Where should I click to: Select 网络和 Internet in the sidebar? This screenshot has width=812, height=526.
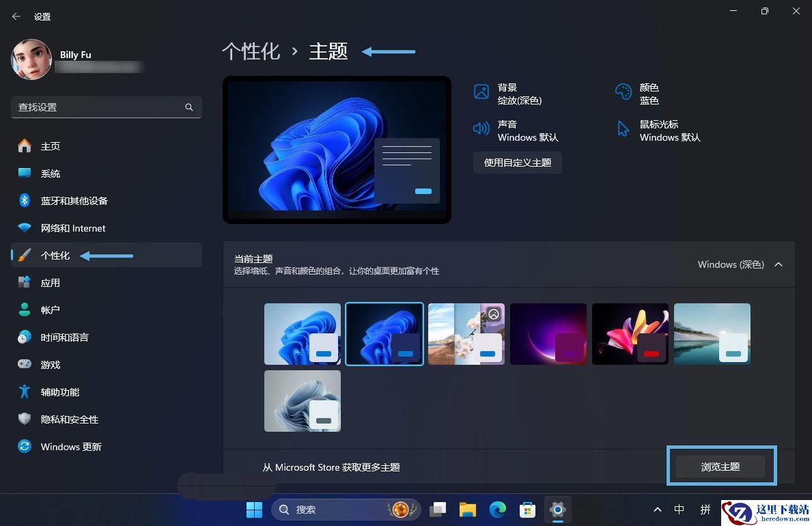point(106,228)
